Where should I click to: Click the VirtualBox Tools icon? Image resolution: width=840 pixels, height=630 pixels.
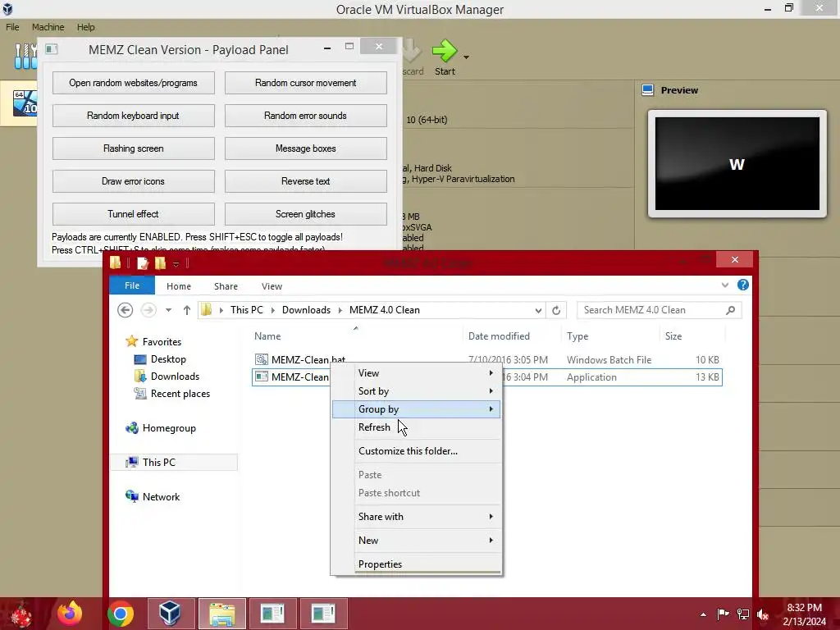(25, 57)
